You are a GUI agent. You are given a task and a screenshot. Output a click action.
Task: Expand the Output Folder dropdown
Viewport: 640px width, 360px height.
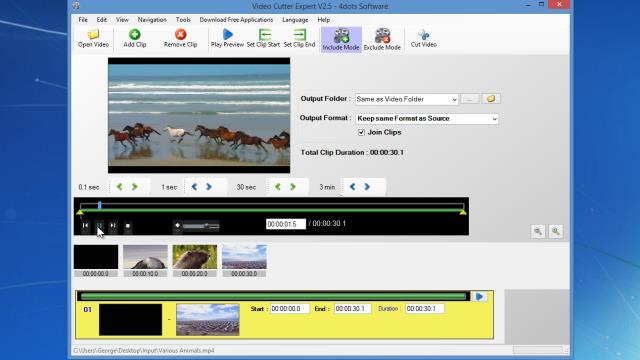coord(454,100)
